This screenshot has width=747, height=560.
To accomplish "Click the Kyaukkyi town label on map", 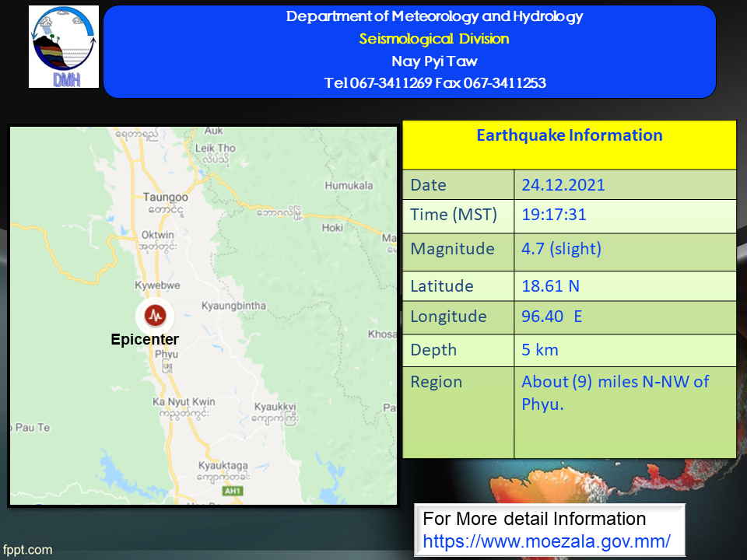I will pyautogui.click(x=275, y=407).
